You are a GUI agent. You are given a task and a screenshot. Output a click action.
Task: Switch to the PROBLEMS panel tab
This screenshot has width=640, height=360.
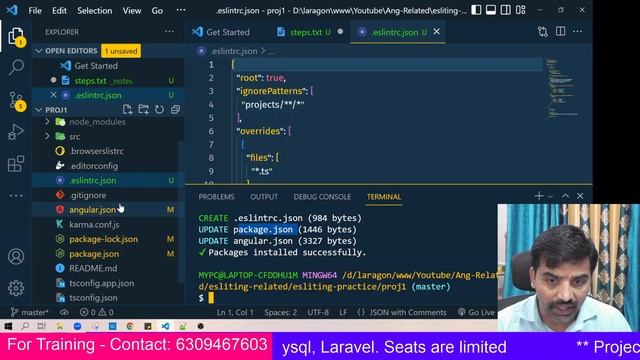(x=216, y=197)
